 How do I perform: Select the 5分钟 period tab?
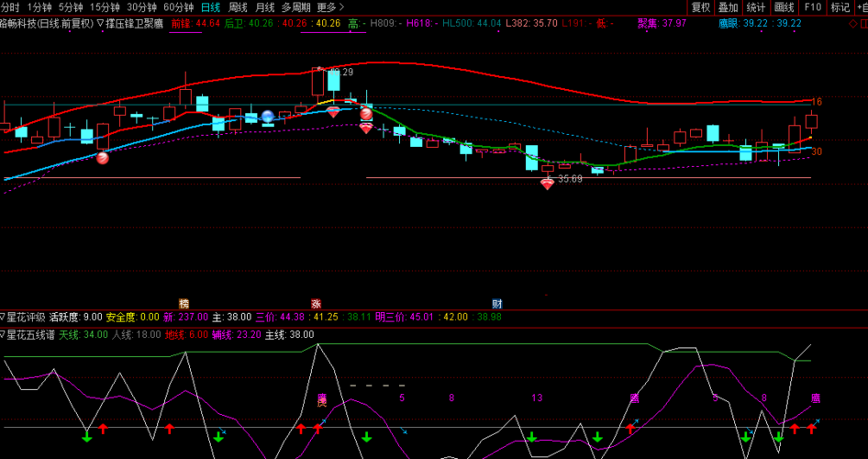point(71,7)
